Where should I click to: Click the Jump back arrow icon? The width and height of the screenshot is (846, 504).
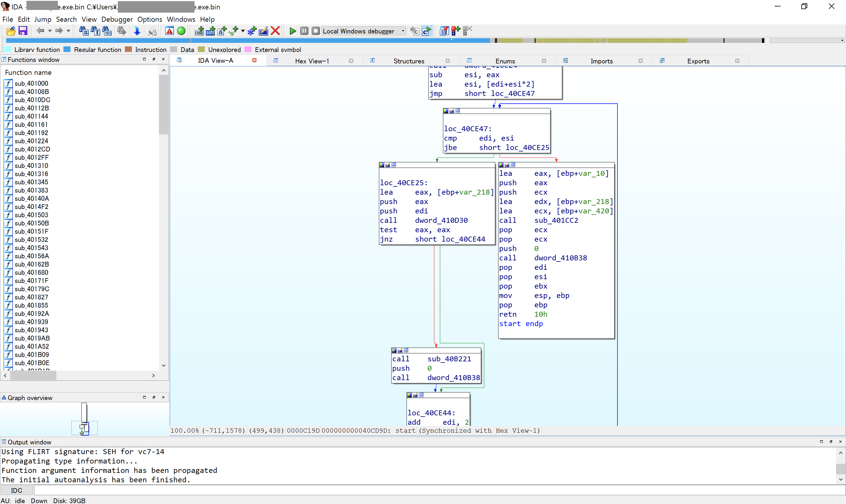(40, 31)
